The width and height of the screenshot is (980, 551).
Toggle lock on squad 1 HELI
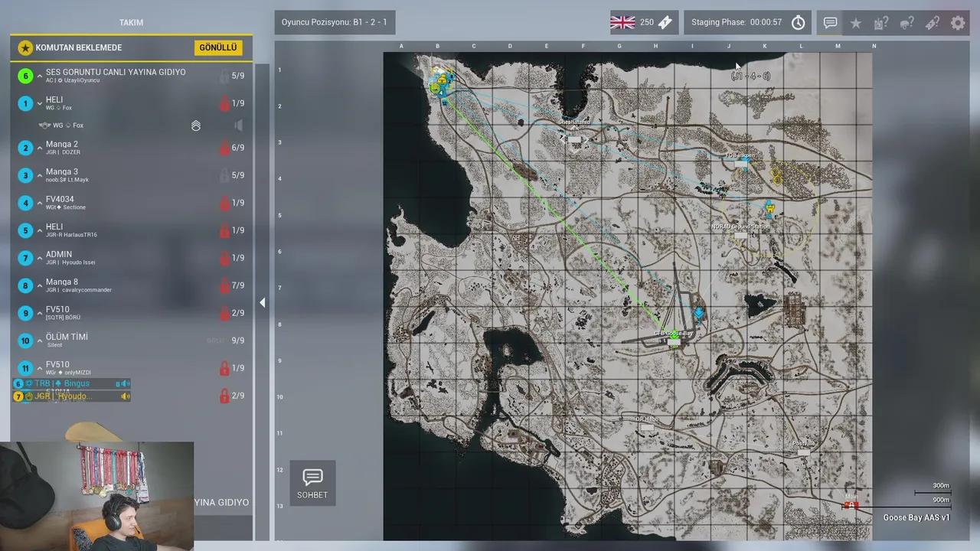(224, 103)
